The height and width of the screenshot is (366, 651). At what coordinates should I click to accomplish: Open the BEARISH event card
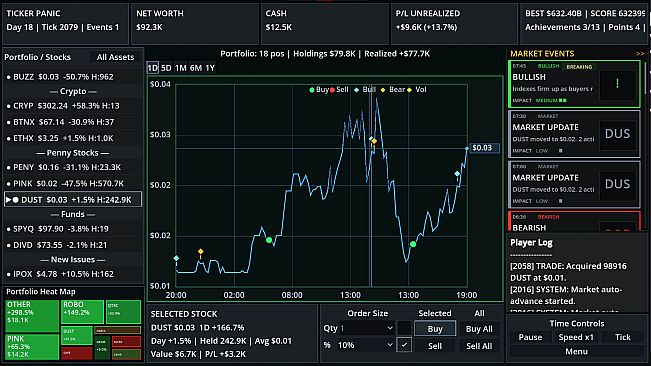[x=574, y=221]
